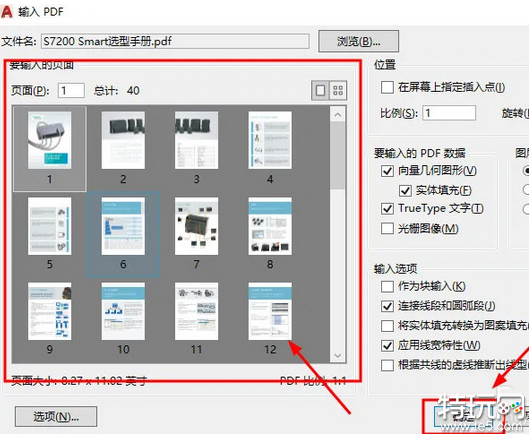The width and height of the screenshot is (532, 438).
Task: Click the total count value 40
Action: (x=133, y=91)
